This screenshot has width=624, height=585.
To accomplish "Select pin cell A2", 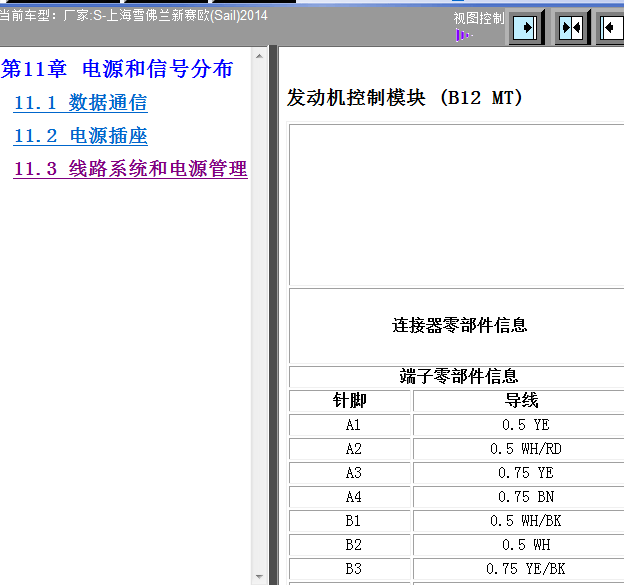I will tap(349, 448).
